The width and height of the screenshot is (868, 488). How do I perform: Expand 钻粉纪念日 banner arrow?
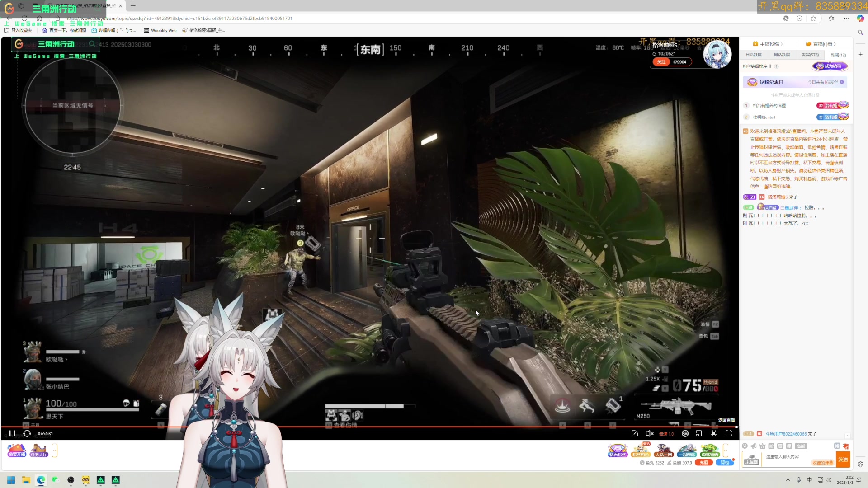pos(842,82)
